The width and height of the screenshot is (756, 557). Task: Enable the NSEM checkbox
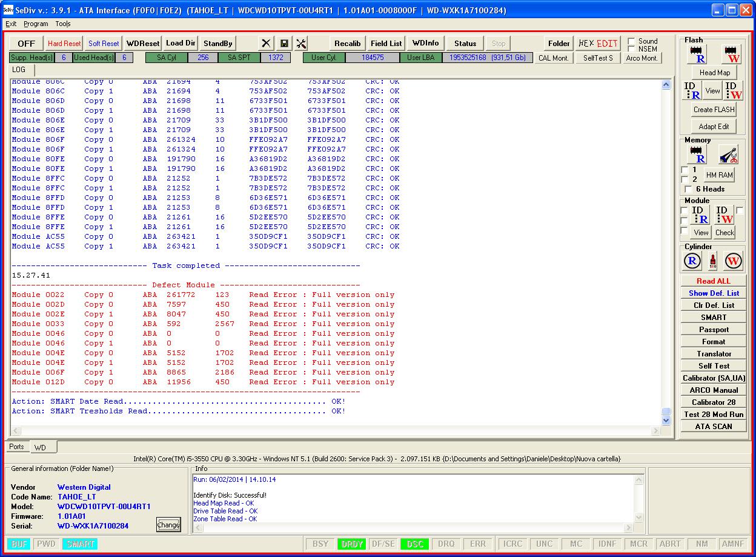pos(632,49)
